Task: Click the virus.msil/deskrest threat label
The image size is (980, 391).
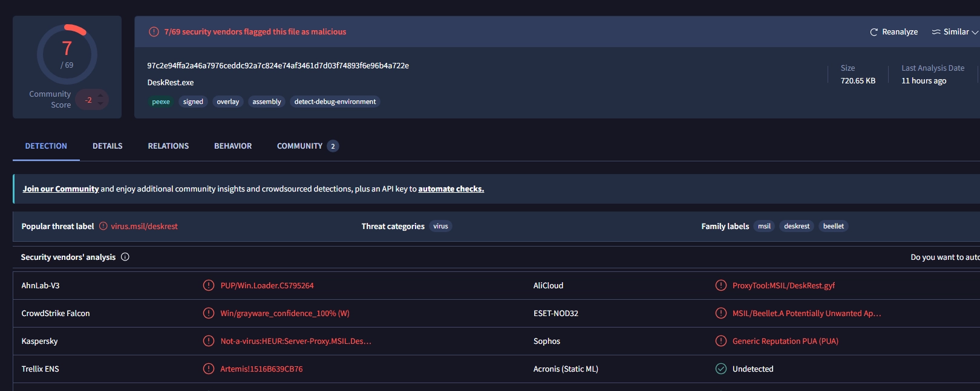Action: tap(144, 226)
